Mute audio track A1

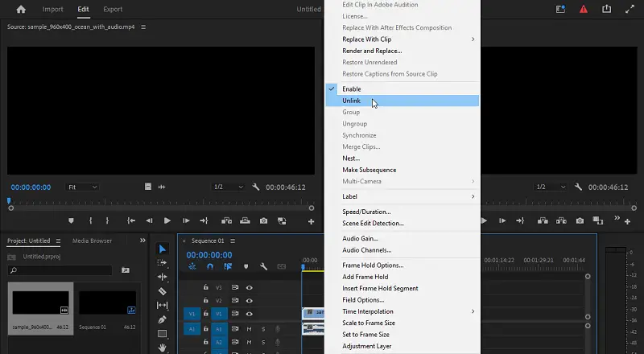pos(249,329)
